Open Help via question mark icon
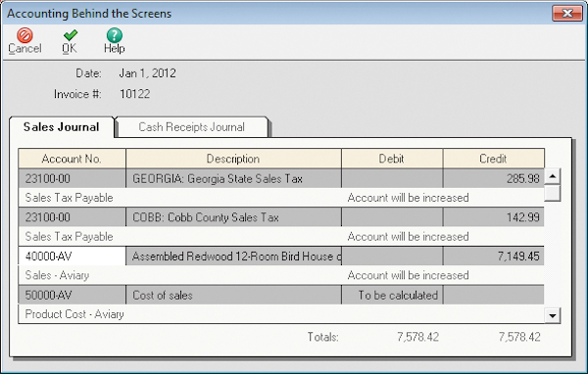Viewport: 588px width, 374px height. pos(115,35)
